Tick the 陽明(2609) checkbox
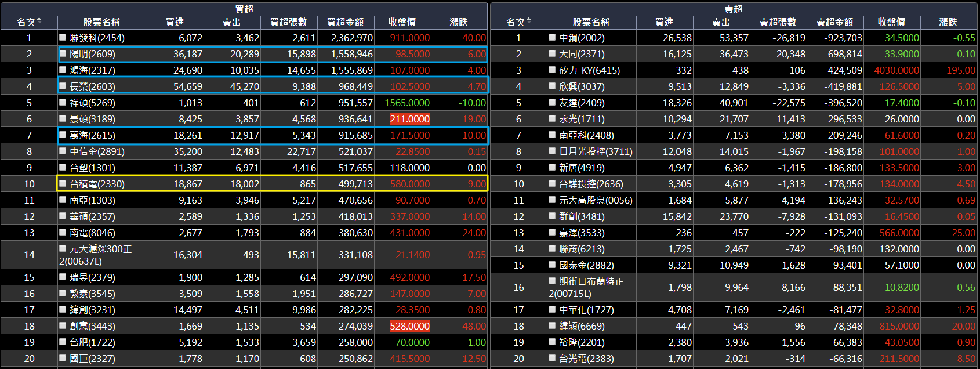Image resolution: width=980 pixels, height=369 pixels. 63,53
